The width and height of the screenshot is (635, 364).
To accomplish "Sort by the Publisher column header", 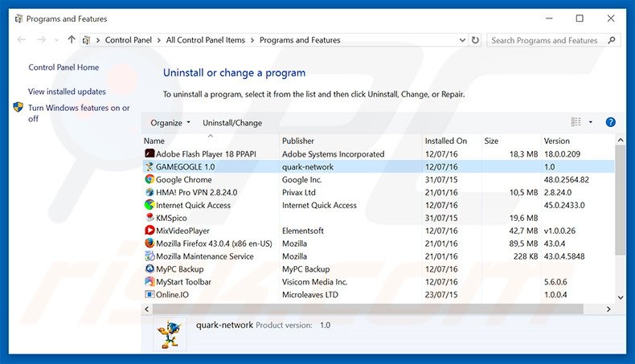I will [350, 141].
